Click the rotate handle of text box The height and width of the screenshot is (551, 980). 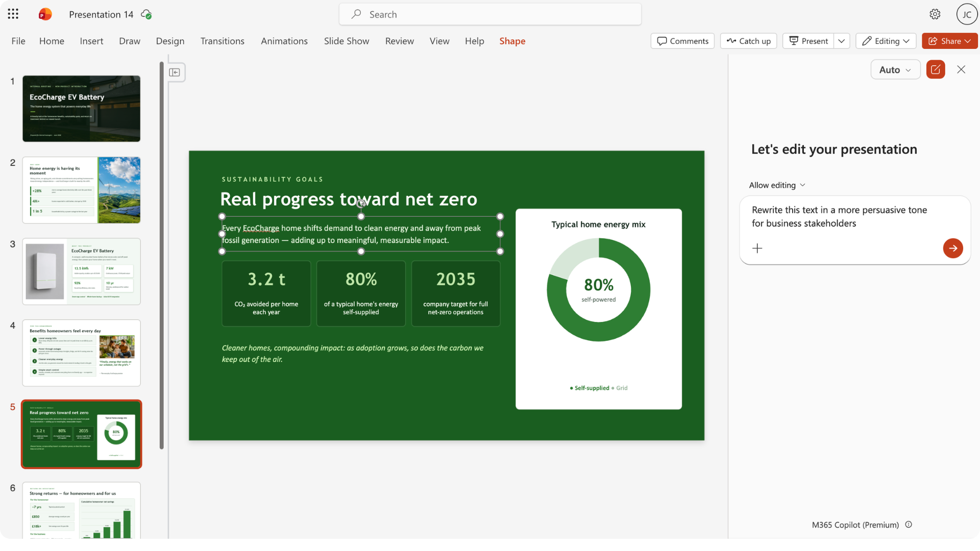tap(361, 203)
